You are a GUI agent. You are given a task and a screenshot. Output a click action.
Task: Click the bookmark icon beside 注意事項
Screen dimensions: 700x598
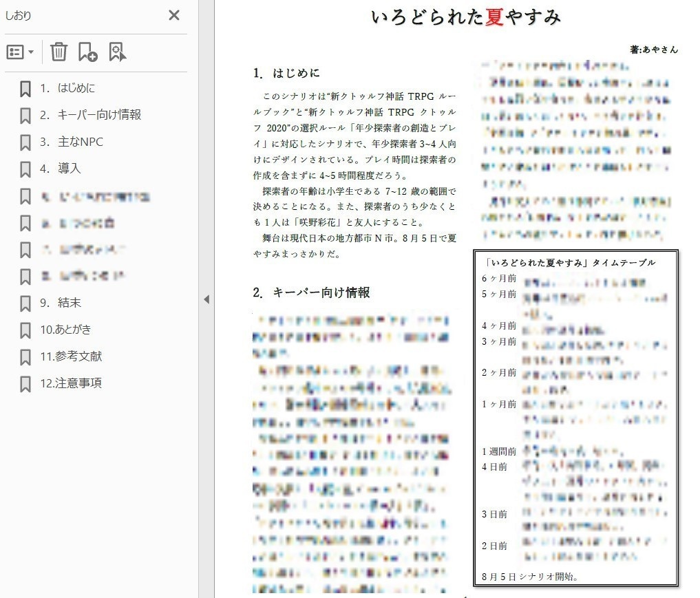pyautogui.click(x=25, y=383)
